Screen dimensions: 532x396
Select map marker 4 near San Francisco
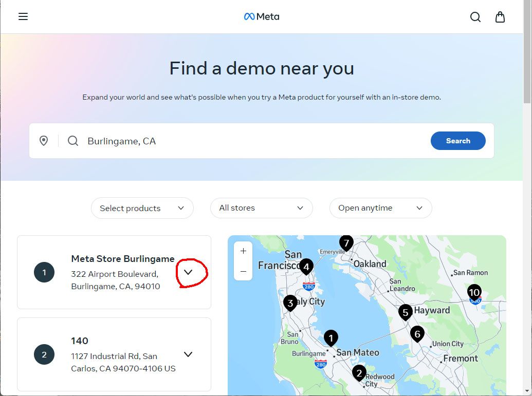pos(306,266)
